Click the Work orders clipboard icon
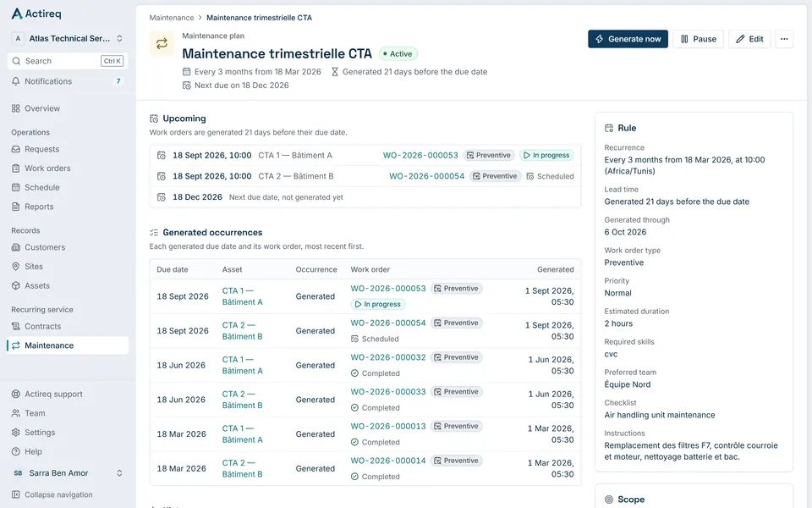Viewport: 812px width, 508px height. click(16, 168)
